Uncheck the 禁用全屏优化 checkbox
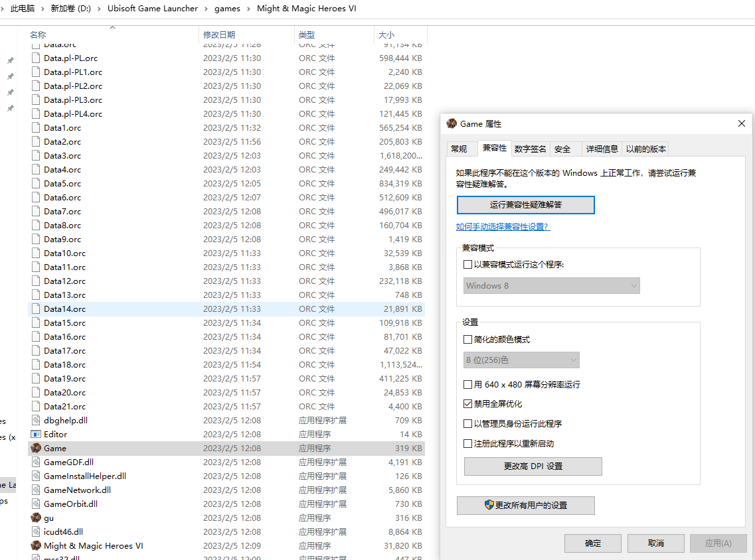The width and height of the screenshot is (755, 560). point(468,403)
